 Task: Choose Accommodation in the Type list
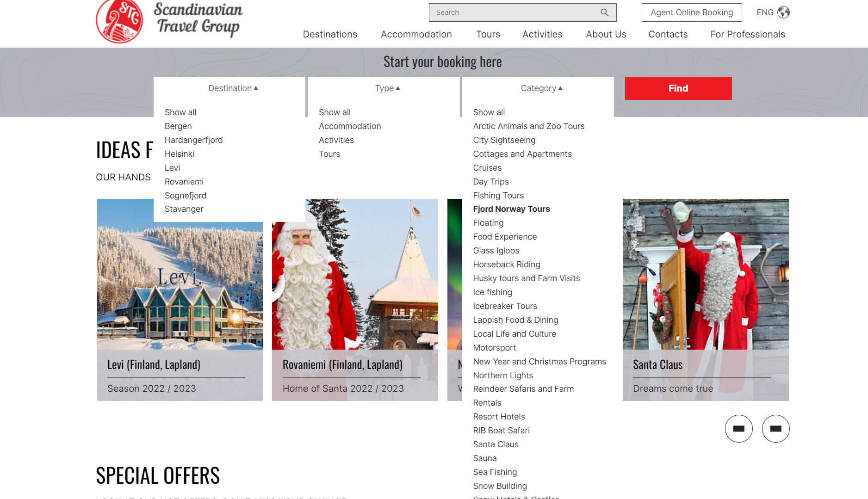(x=350, y=126)
